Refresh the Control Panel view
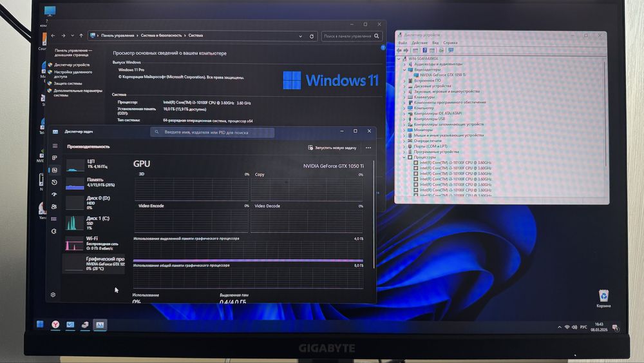 (312, 36)
